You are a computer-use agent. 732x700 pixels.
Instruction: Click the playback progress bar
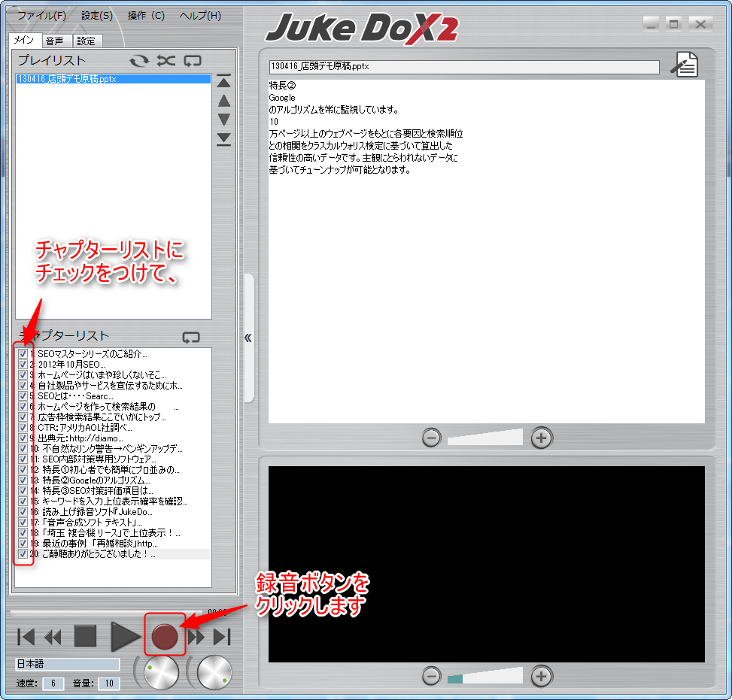pyautogui.click(x=106, y=613)
